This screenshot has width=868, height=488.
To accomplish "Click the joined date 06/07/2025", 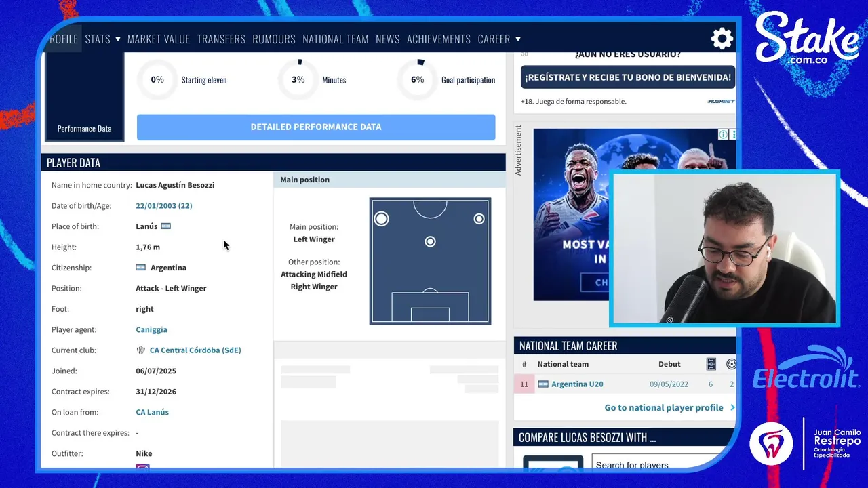I will click(156, 371).
